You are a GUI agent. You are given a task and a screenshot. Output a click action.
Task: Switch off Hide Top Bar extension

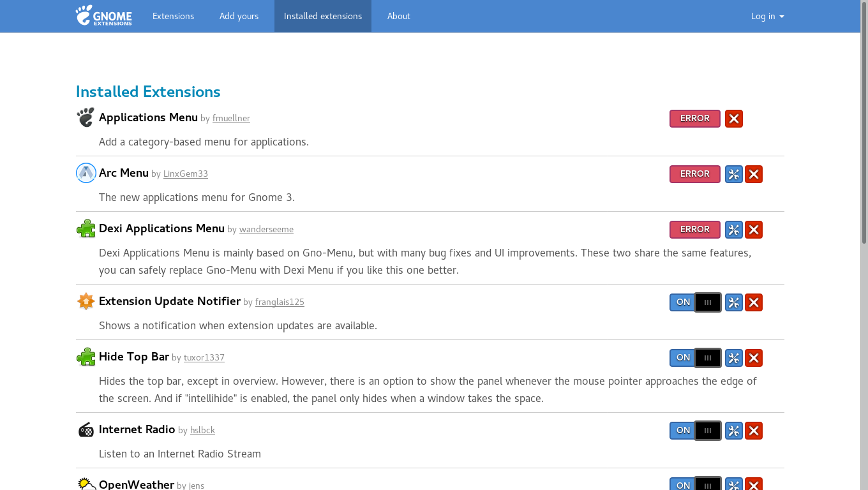click(696, 358)
